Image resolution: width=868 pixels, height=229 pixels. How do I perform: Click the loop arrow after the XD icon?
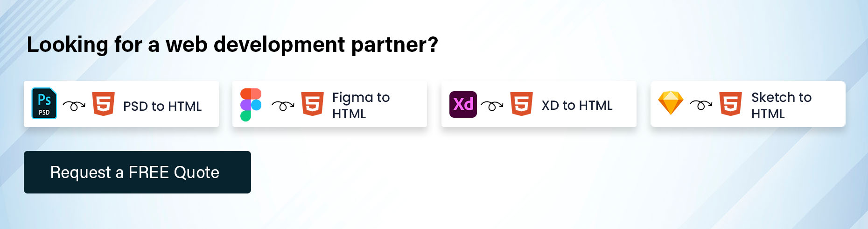(x=492, y=106)
